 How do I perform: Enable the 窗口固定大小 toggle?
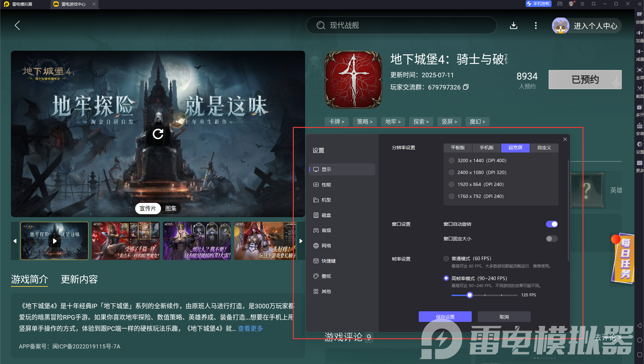point(552,239)
